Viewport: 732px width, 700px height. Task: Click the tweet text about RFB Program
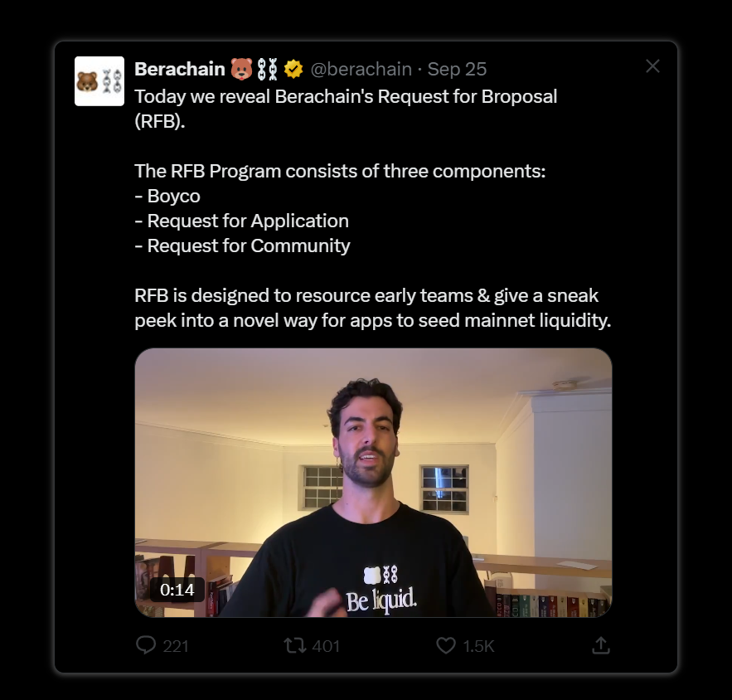pyautogui.click(x=340, y=171)
